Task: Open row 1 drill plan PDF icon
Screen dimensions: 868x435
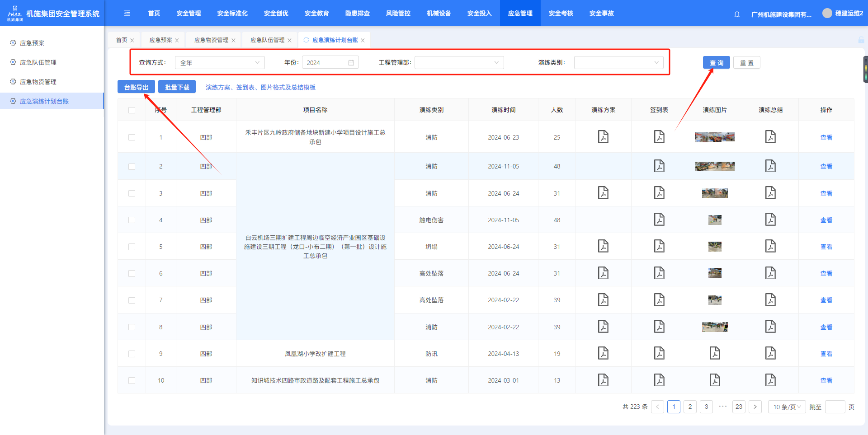Action: click(x=603, y=137)
